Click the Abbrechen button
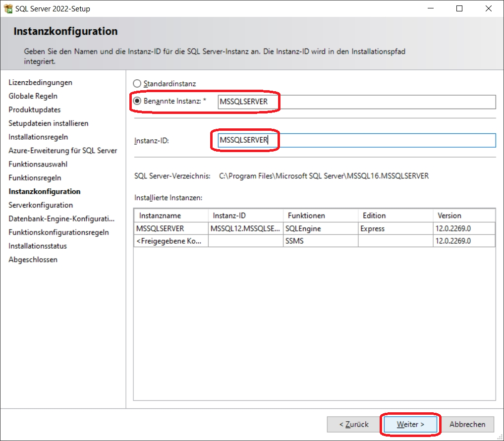This screenshot has height=441, width=504. 467,424
